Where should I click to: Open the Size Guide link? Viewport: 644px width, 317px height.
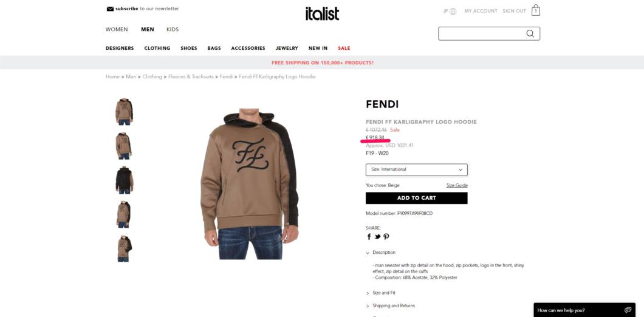pyautogui.click(x=457, y=185)
